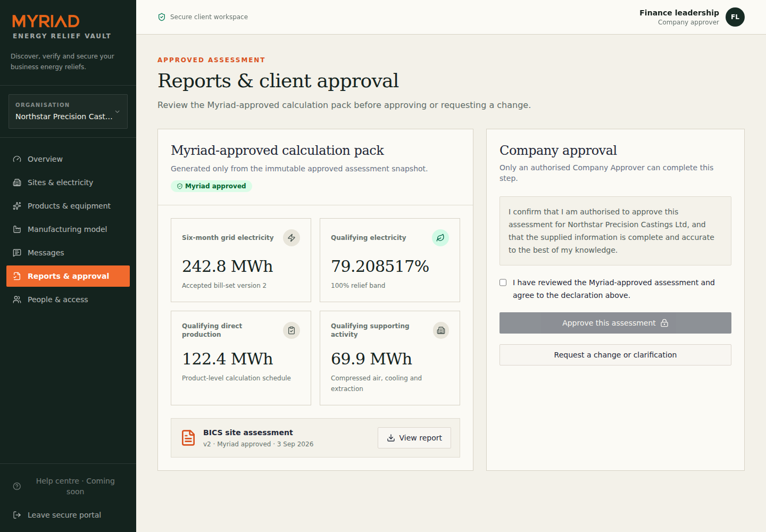Click the Myriad logo in the sidebar
766x532 pixels.
coord(46,21)
